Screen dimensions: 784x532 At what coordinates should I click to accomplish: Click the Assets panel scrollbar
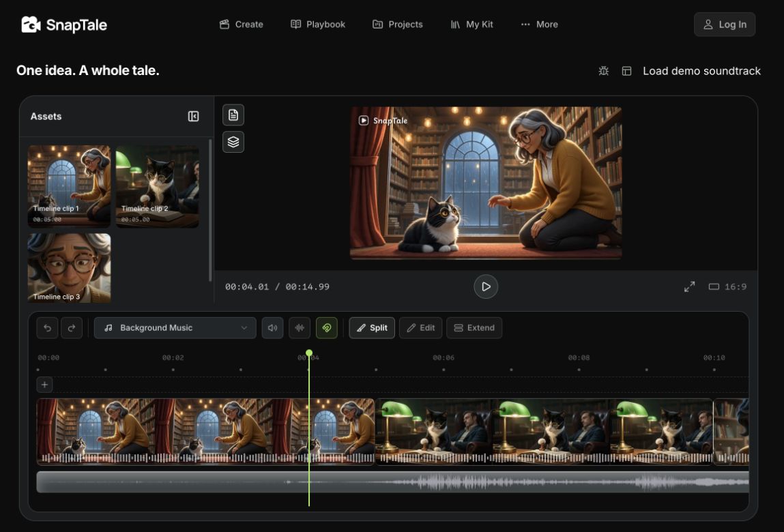click(x=210, y=210)
